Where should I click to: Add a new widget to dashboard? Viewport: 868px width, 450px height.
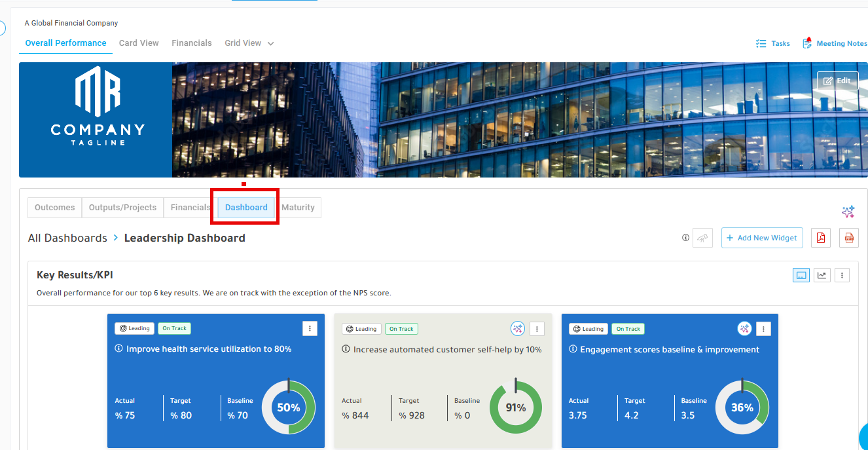tap(763, 238)
